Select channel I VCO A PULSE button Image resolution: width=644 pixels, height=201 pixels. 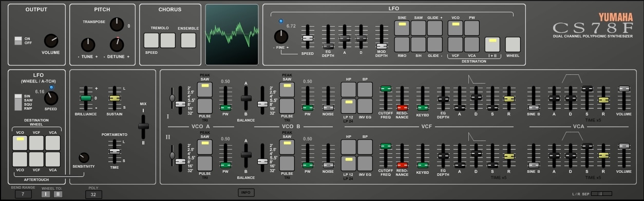click(205, 106)
